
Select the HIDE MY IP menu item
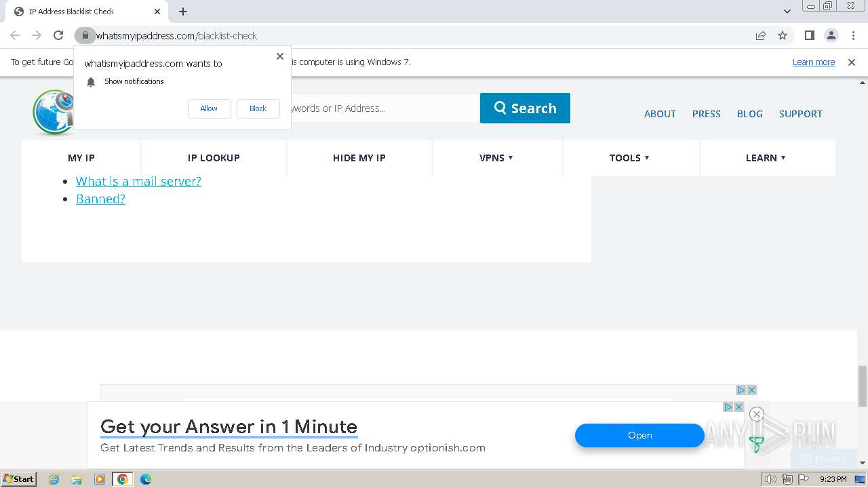(x=359, y=158)
